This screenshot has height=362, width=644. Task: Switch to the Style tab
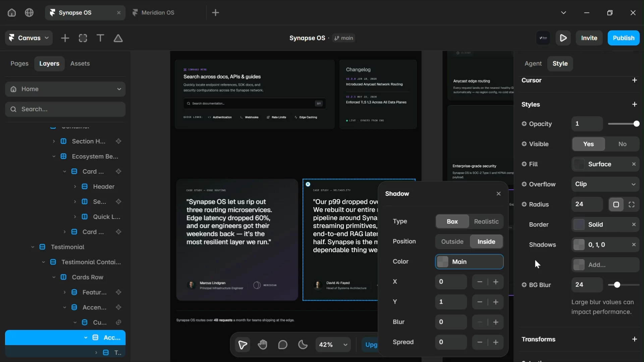(560, 64)
